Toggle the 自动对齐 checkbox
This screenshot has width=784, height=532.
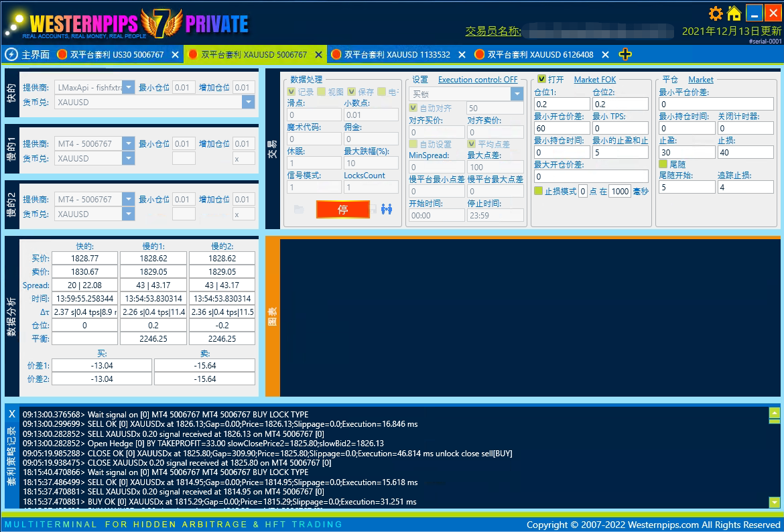pos(413,107)
